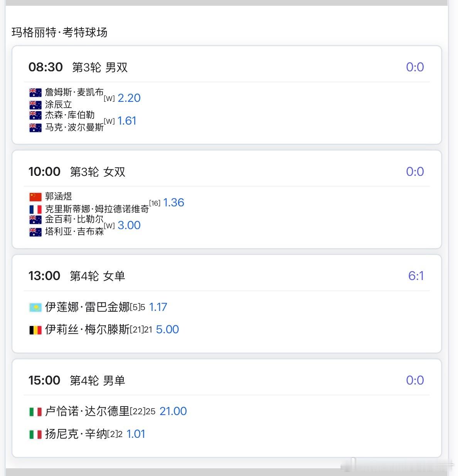Select the 2.20 odds for 麦凯布/涂辰立
Viewport: 458px width, 476px height.
129,98
